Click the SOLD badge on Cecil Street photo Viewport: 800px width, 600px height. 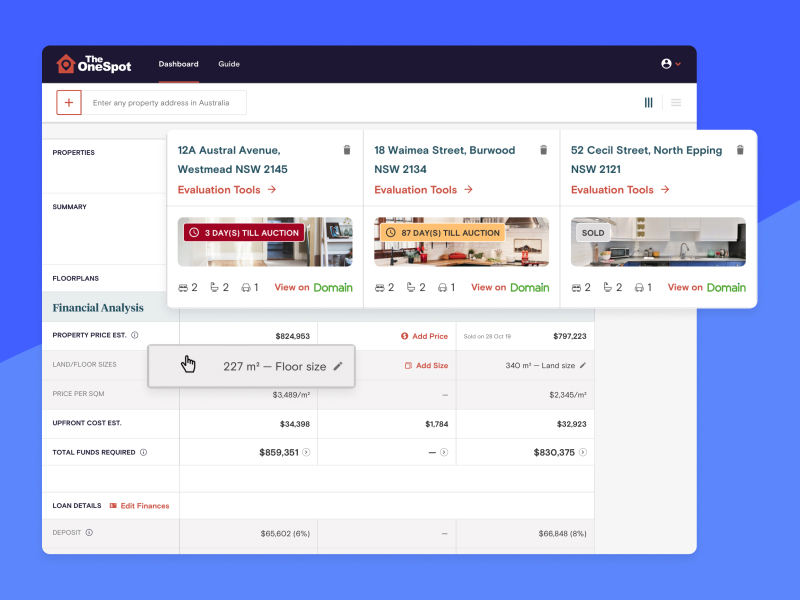[593, 233]
